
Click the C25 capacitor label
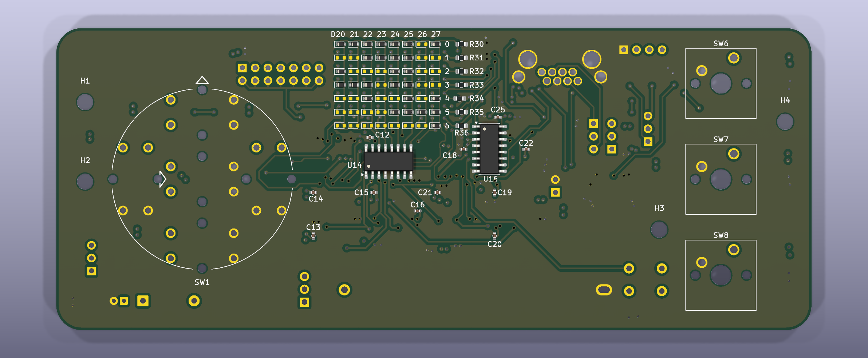coord(498,110)
